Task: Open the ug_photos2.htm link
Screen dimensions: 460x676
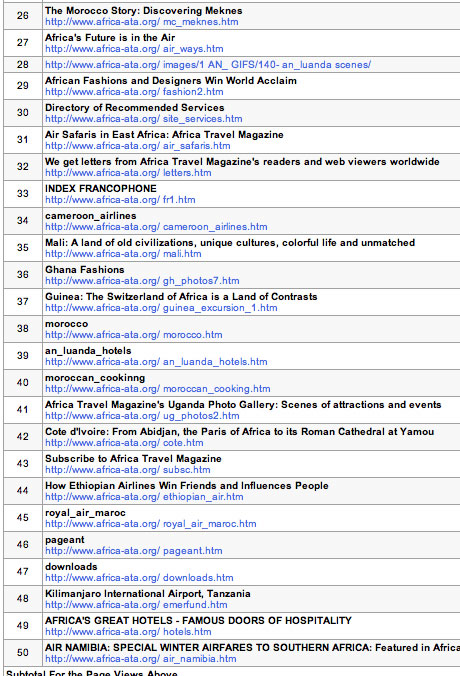Action: [142, 416]
